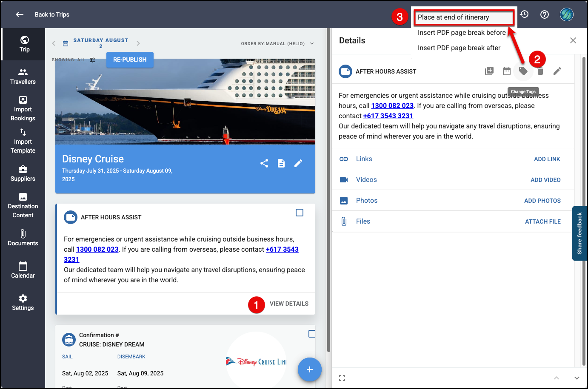This screenshot has height=389, width=588.
Task: Edit the After Hours Assist details
Action: click(x=557, y=71)
